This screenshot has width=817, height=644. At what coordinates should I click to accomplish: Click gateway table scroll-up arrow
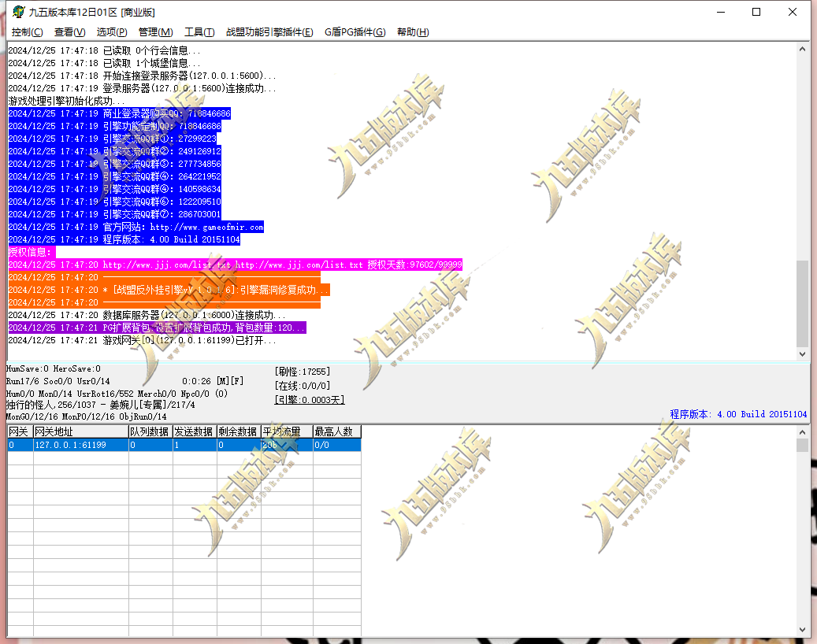point(802,432)
